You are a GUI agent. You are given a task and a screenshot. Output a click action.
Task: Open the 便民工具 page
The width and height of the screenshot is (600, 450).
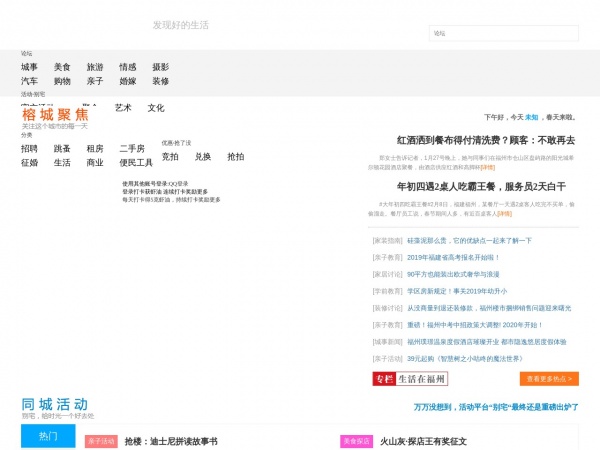[x=136, y=162]
